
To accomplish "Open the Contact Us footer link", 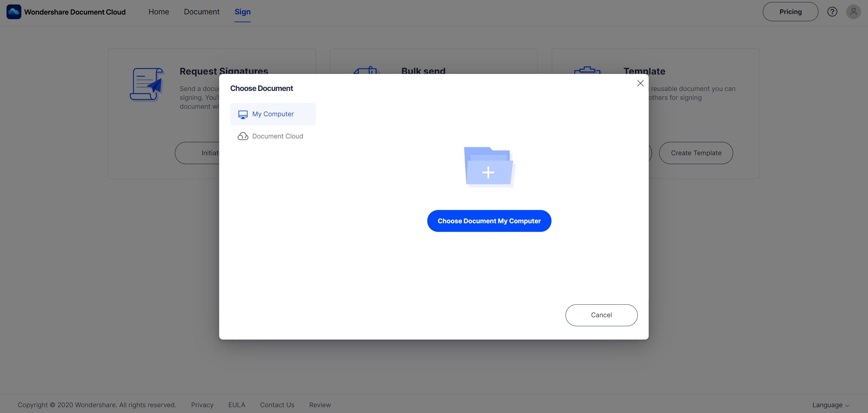I will (277, 405).
